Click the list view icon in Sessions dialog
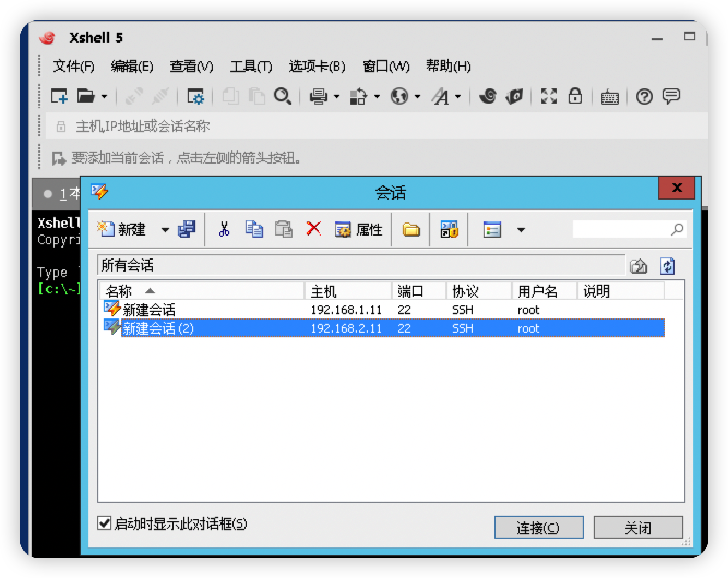Image resolution: width=728 pixels, height=578 pixels. (x=492, y=230)
